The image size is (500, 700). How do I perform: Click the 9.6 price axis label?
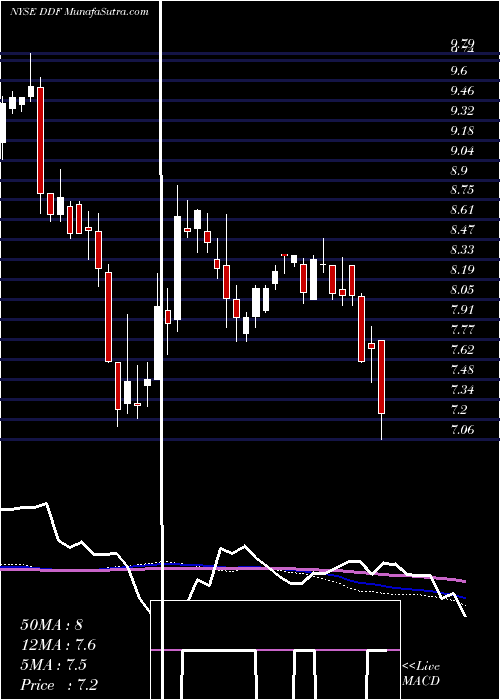pos(459,71)
